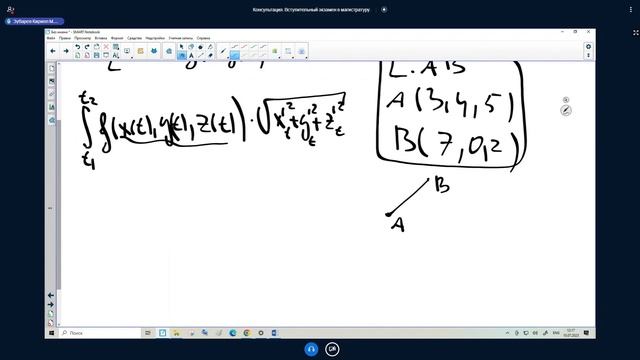Click the sidebar previous page left arrow
Viewport: 640px width, 360px height.
(51, 295)
